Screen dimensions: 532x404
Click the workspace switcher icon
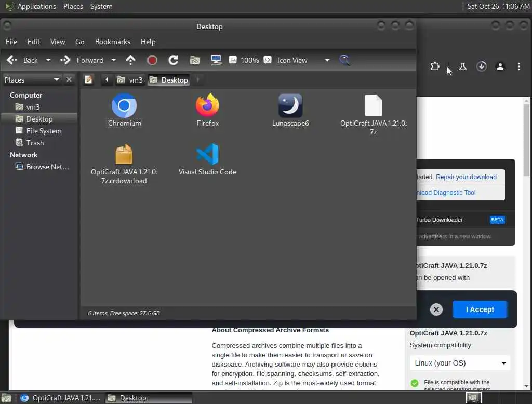(x=474, y=397)
